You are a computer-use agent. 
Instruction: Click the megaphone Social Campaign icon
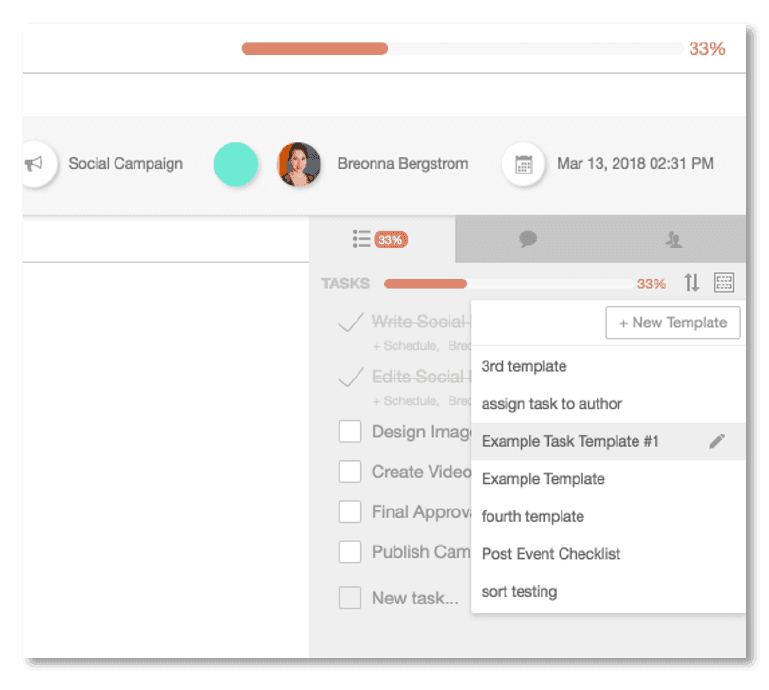coord(35,164)
